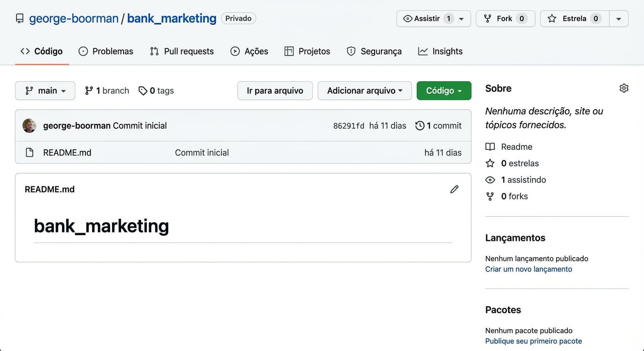Click the star icon beside 0 estrelas
The width and height of the screenshot is (644, 351).
(490, 163)
